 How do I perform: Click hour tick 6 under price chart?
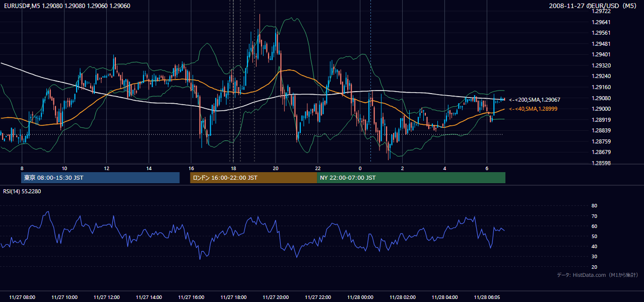[x=487, y=168]
